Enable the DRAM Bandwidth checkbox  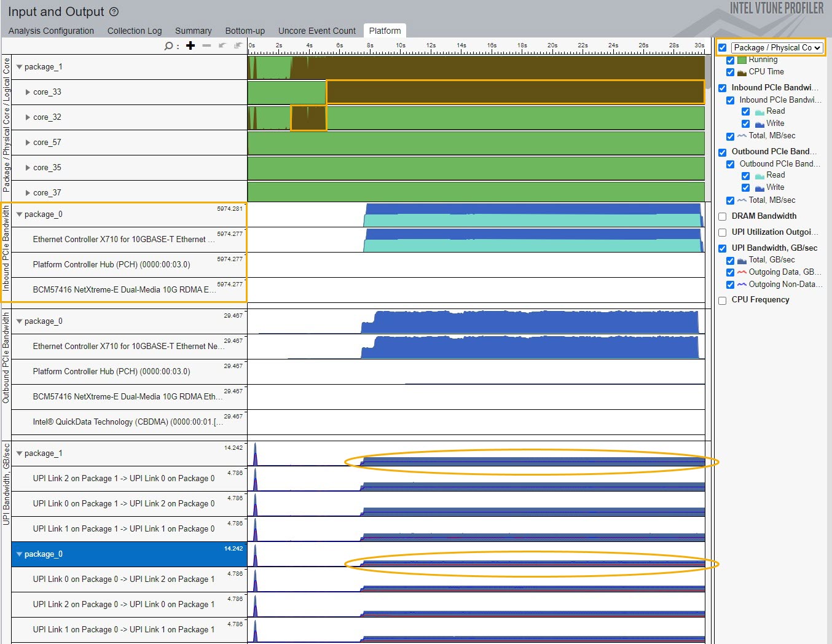[723, 216]
